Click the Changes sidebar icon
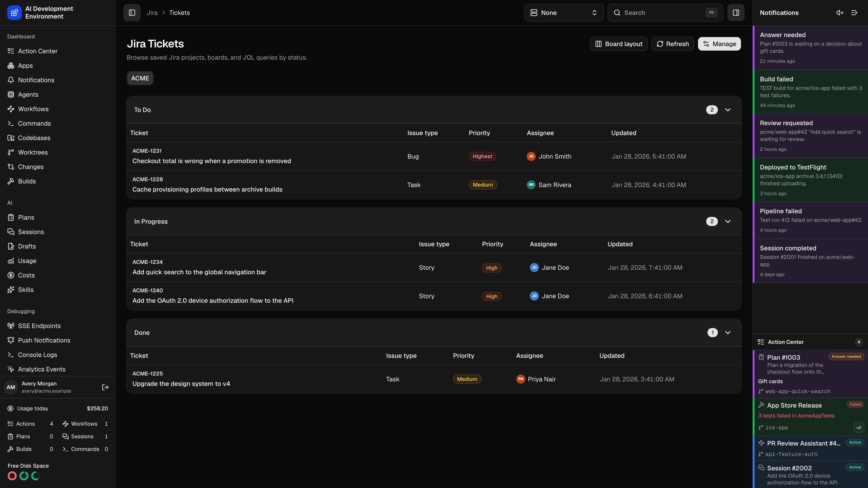The width and height of the screenshot is (868, 488). [11, 167]
